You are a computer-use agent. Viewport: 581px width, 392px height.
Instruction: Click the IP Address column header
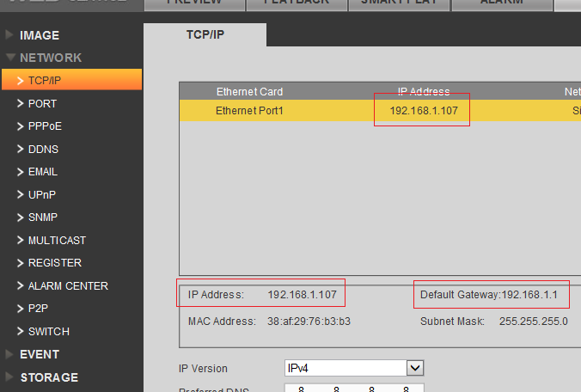point(424,91)
